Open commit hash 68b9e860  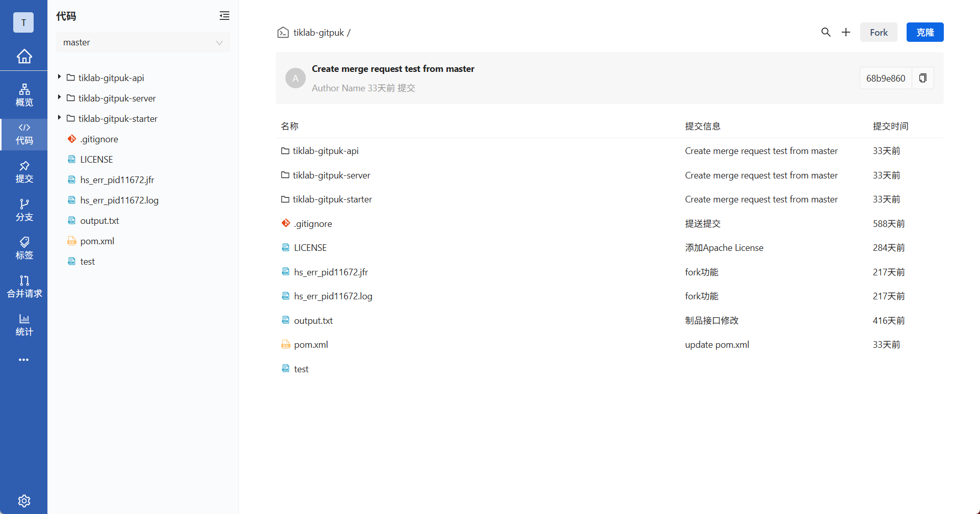(886, 78)
